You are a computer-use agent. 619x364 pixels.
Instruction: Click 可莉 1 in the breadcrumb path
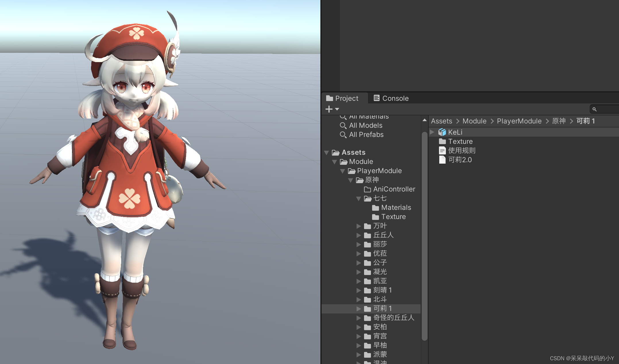(x=585, y=121)
